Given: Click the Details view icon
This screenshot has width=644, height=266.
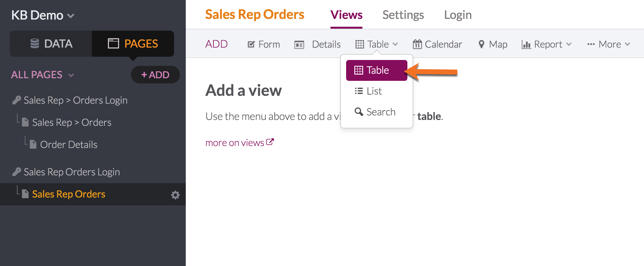Looking at the screenshot, I should (x=299, y=45).
